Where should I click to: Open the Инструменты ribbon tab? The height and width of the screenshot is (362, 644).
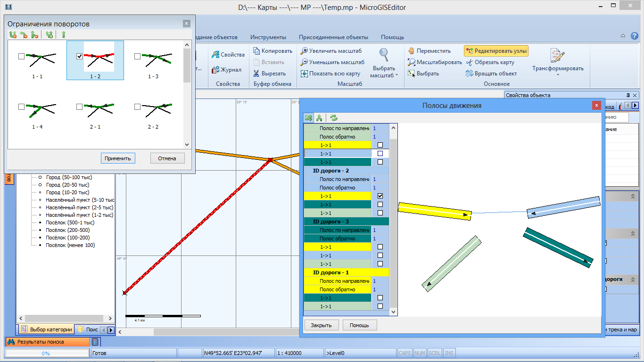[x=268, y=37]
